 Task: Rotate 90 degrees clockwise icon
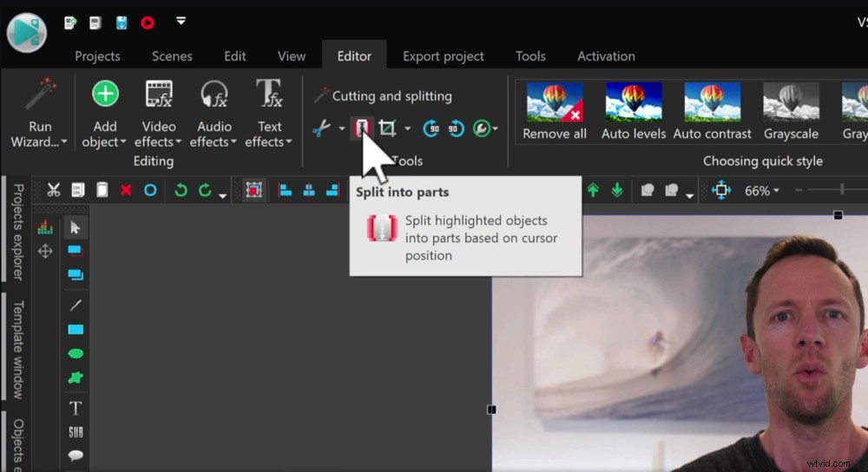coord(431,128)
